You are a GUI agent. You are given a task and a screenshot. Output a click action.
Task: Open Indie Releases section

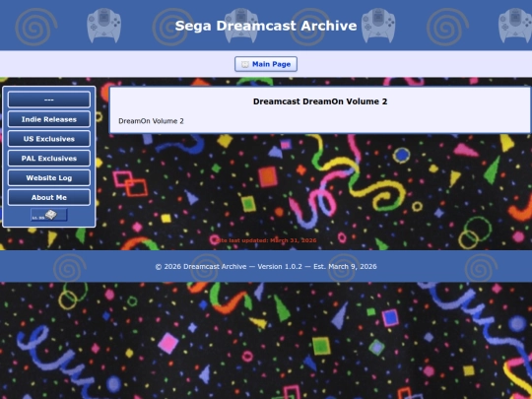point(49,119)
